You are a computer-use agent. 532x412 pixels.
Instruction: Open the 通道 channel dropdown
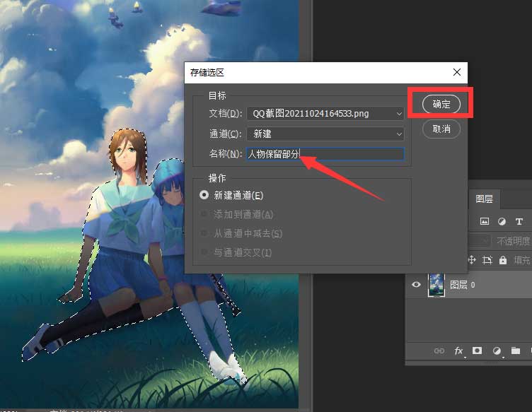coord(325,134)
